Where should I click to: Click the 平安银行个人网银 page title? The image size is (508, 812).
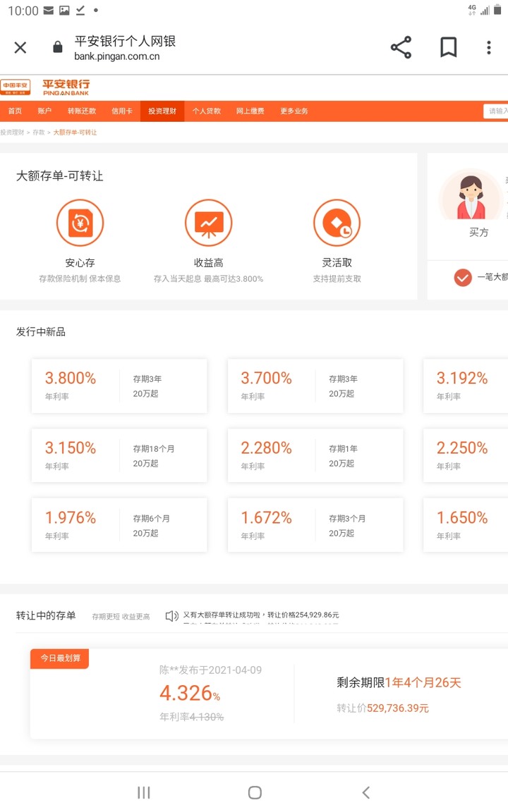[125, 41]
